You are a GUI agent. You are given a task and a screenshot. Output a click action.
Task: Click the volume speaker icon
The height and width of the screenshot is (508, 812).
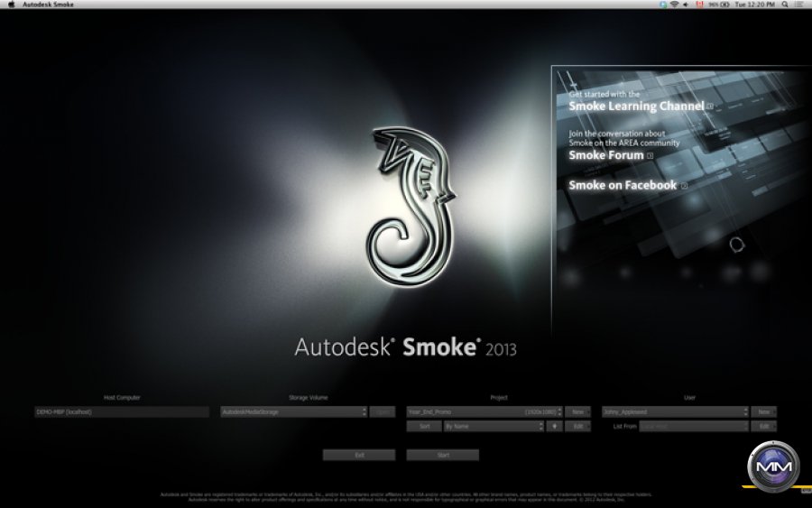click(x=686, y=5)
